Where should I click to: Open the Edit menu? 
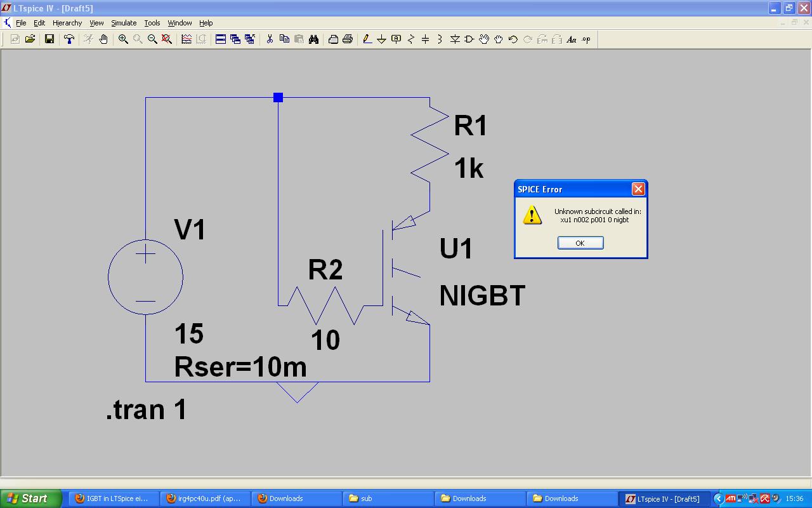tap(39, 23)
